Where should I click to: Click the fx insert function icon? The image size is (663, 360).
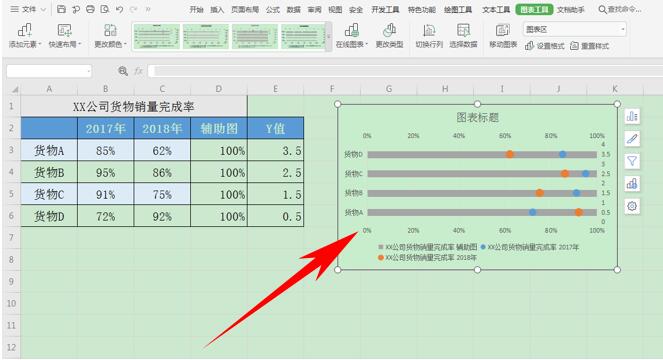click(138, 71)
